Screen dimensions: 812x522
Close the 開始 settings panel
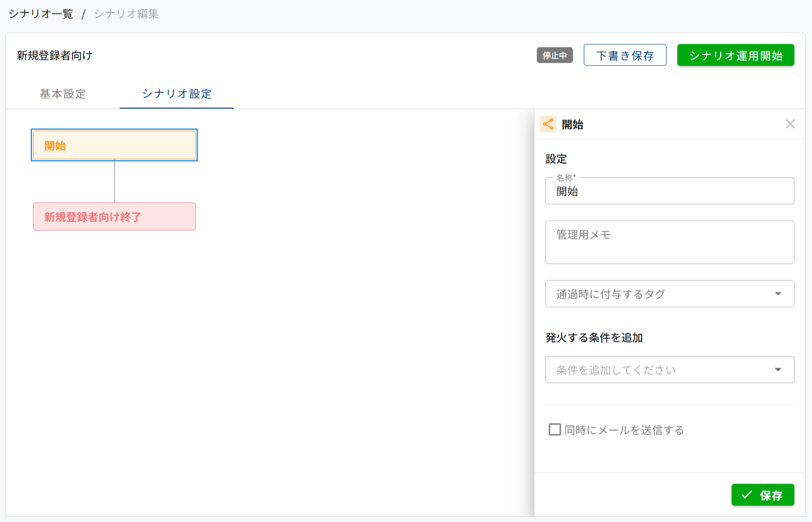click(x=790, y=124)
